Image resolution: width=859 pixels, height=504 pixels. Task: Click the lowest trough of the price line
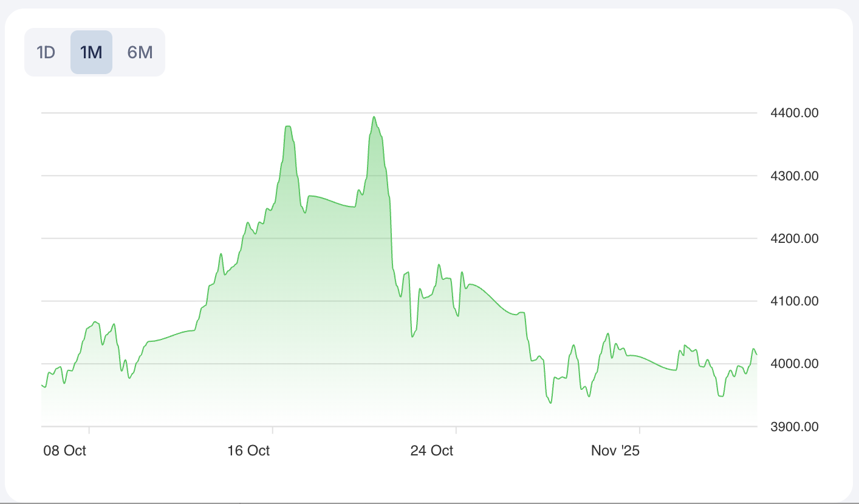pyautogui.click(x=550, y=403)
